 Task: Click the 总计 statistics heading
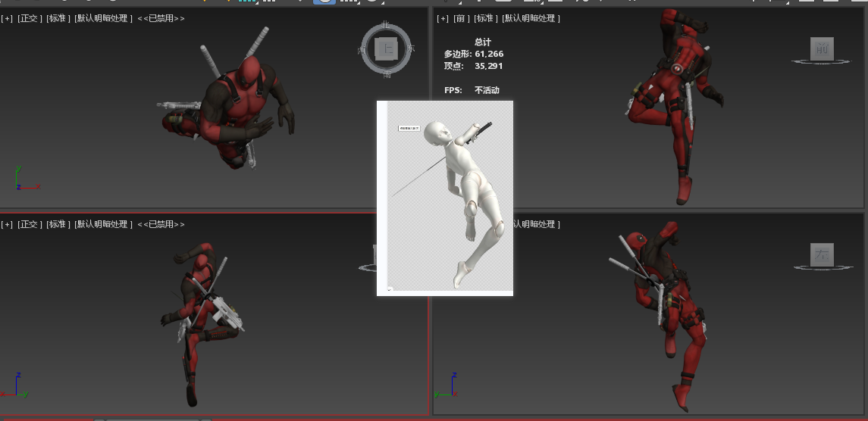coord(483,42)
